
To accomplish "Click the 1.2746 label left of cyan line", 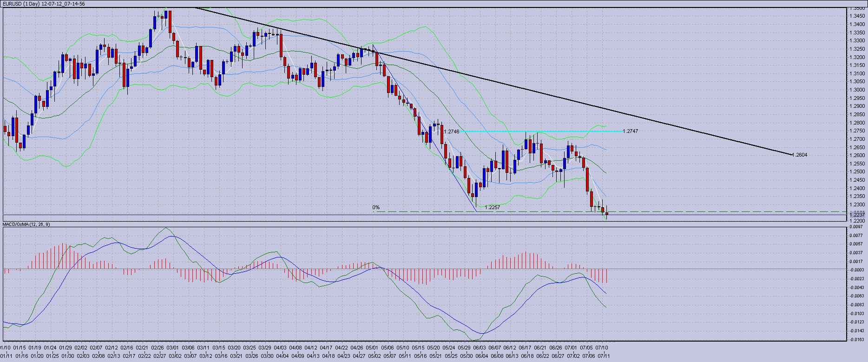I will [x=451, y=132].
